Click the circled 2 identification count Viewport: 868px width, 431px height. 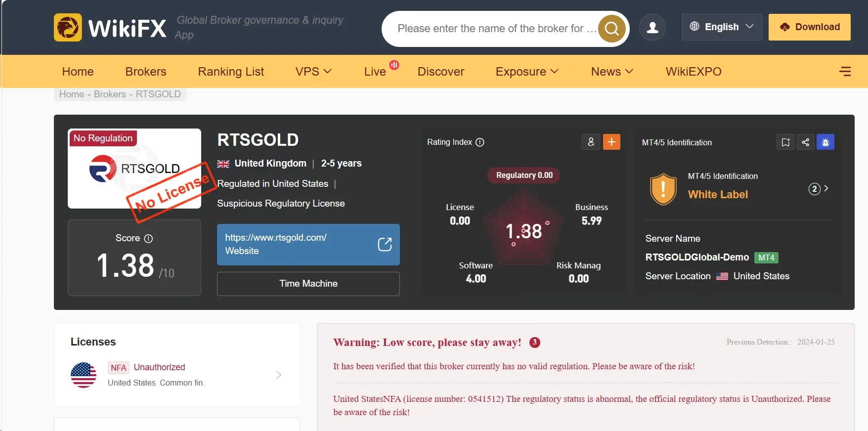(x=814, y=189)
